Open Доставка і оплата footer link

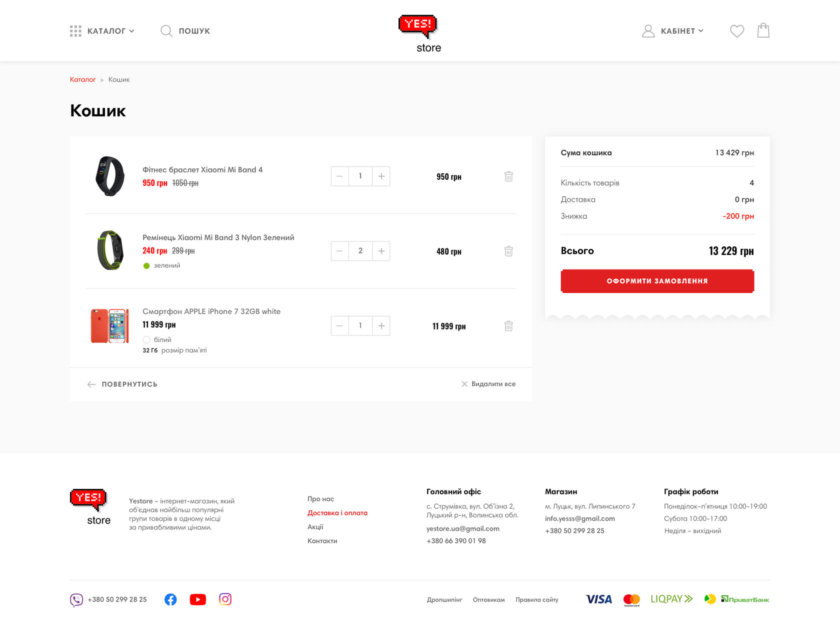(x=337, y=513)
